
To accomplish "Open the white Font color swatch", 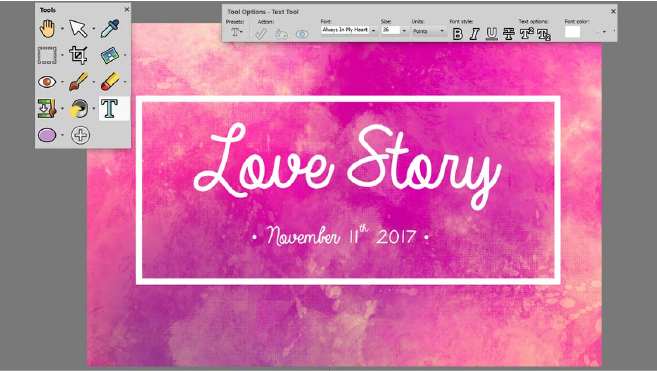I will pyautogui.click(x=572, y=32).
